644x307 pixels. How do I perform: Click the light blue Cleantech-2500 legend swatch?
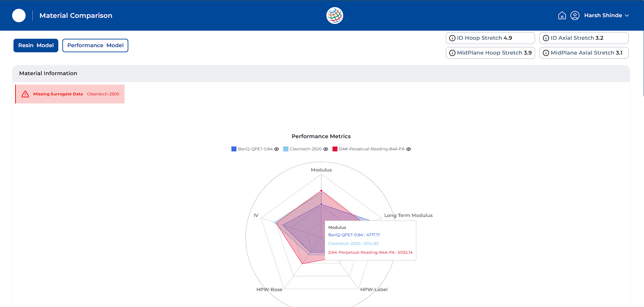pos(286,149)
